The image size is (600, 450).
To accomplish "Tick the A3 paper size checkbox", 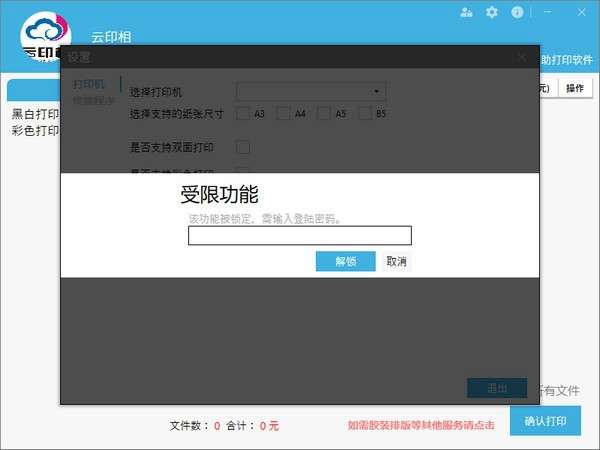I will coord(243,114).
